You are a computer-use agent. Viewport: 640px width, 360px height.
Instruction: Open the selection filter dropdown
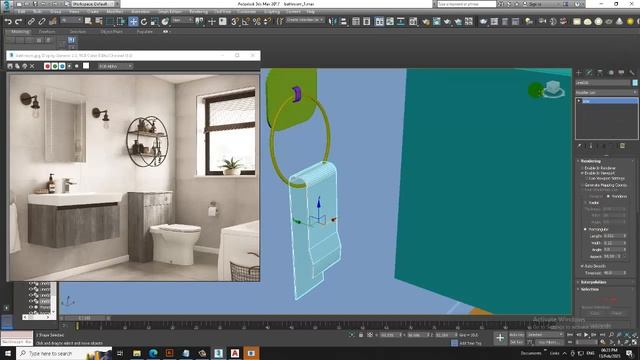tap(71, 20)
